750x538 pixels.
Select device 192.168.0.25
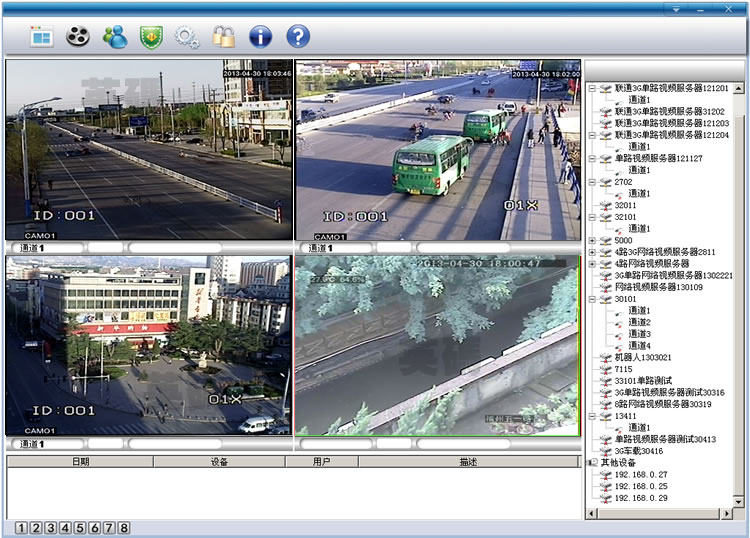click(641, 486)
